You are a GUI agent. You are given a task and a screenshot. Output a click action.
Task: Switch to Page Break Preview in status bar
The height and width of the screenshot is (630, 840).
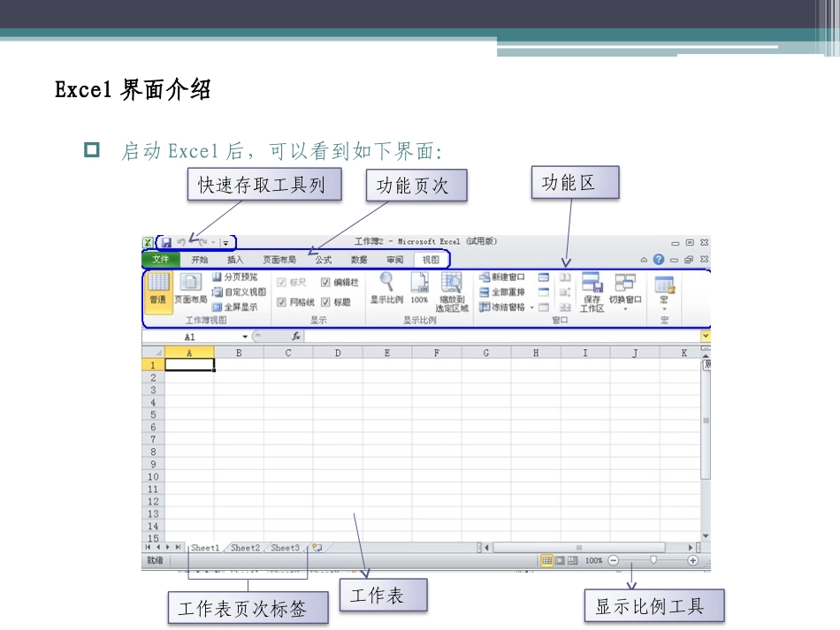pyautogui.click(x=573, y=560)
